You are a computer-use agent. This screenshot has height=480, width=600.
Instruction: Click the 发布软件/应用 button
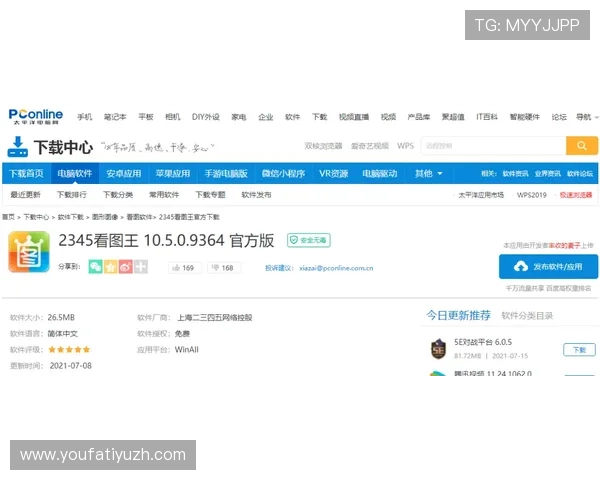(x=548, y=266)
